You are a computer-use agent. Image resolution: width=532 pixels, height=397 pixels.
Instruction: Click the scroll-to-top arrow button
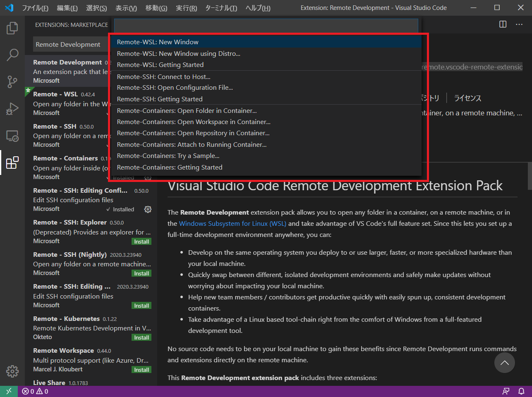pyautogui.click(x=505, y=363)
